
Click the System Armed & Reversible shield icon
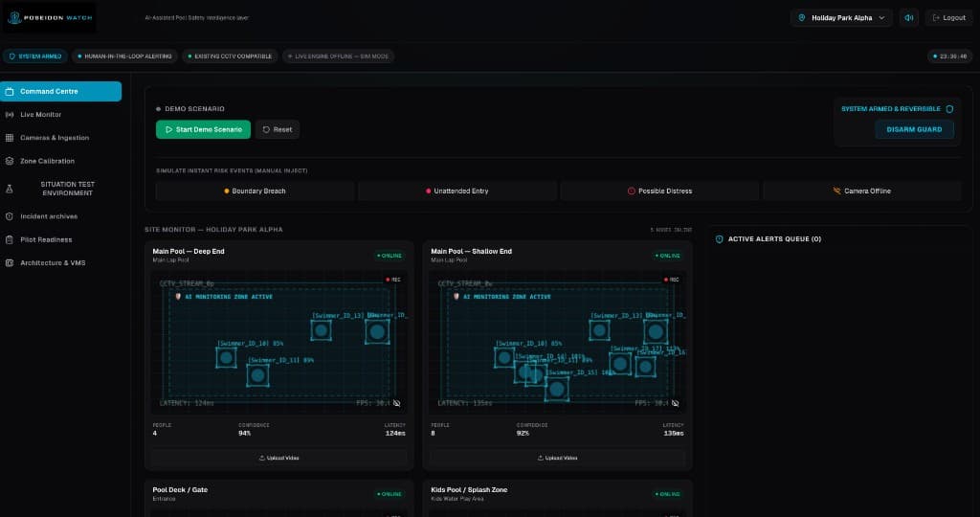pos(949,109)
